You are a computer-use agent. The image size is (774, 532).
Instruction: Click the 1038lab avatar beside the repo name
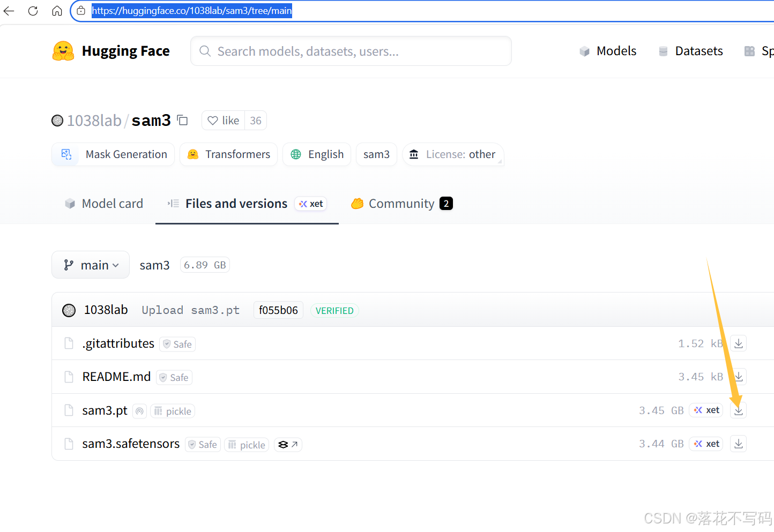57,121
